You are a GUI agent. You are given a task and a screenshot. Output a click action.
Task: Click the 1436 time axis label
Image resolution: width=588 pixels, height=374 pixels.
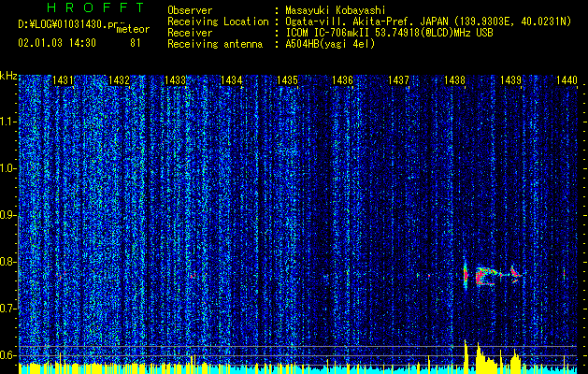pos(343,80)
